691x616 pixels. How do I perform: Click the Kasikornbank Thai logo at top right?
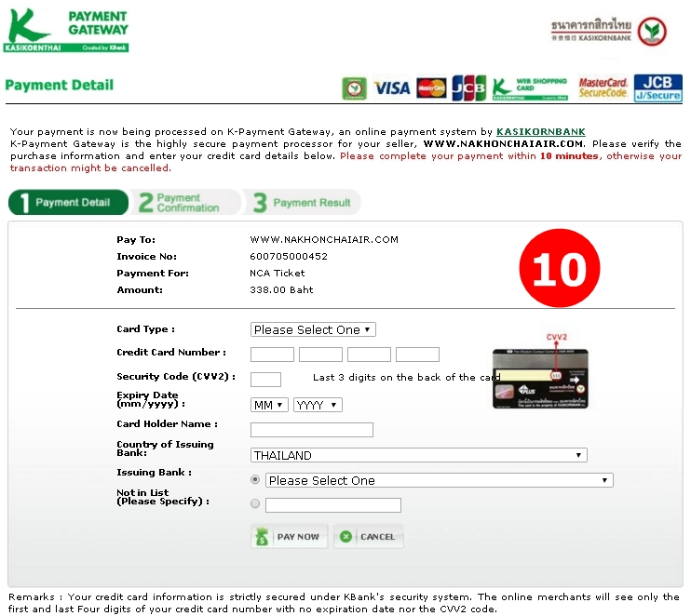(609, 32)
